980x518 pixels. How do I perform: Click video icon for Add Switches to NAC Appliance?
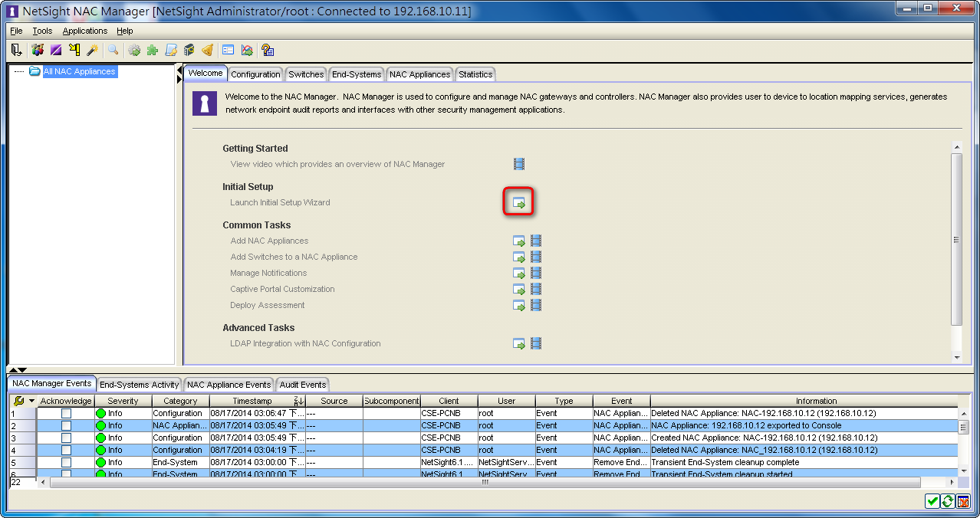point(536,257)
